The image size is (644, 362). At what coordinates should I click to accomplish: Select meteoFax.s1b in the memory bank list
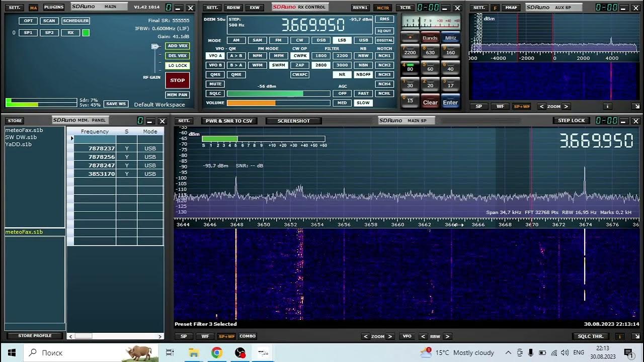24,130
